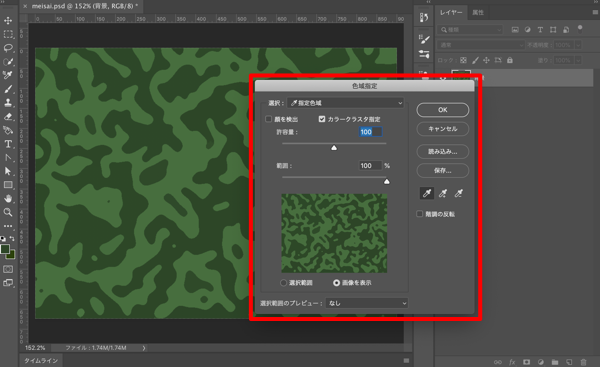Screen dimensions: 600x367
Task: Open the layer blend mode dropdown
Action: pyautogui.click(x=481, y=45)
